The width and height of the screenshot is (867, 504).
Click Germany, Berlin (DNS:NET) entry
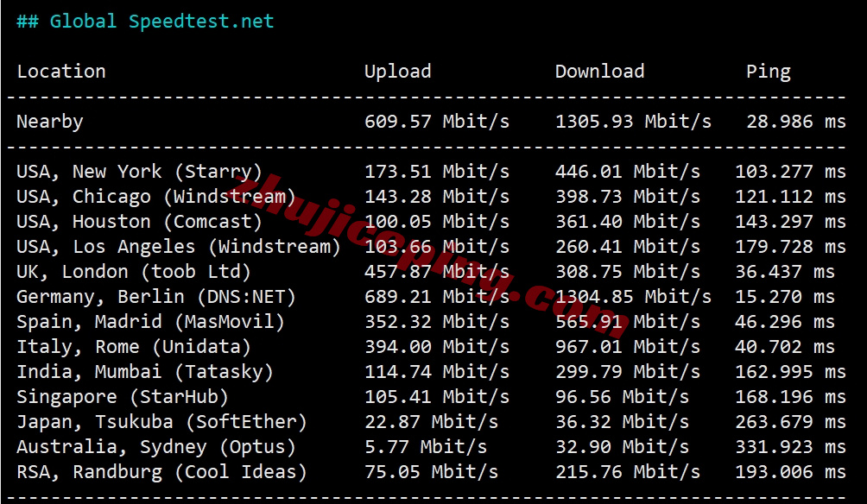tap(156, 298)
